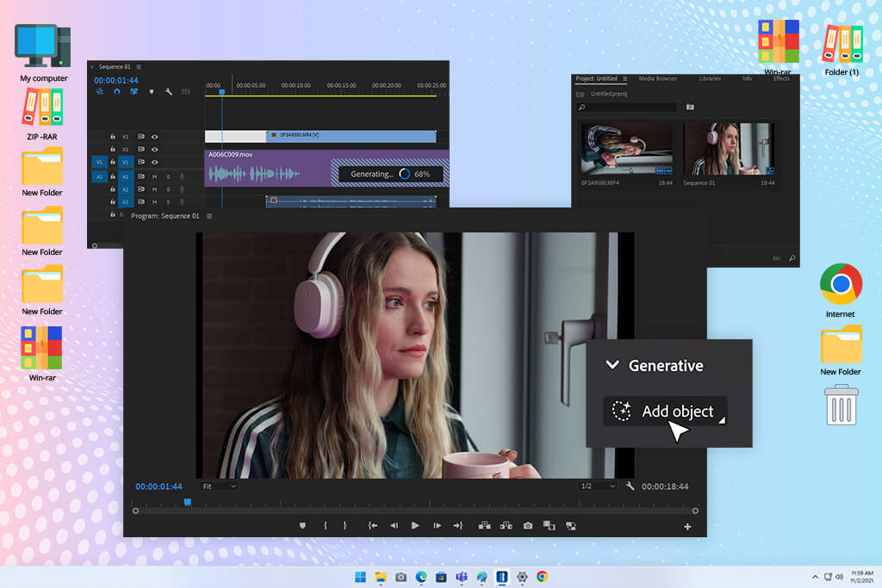Toggle the insert as nests icon in timeline
The width and height of the screenshot is (882, 588).
pos(100,91)
